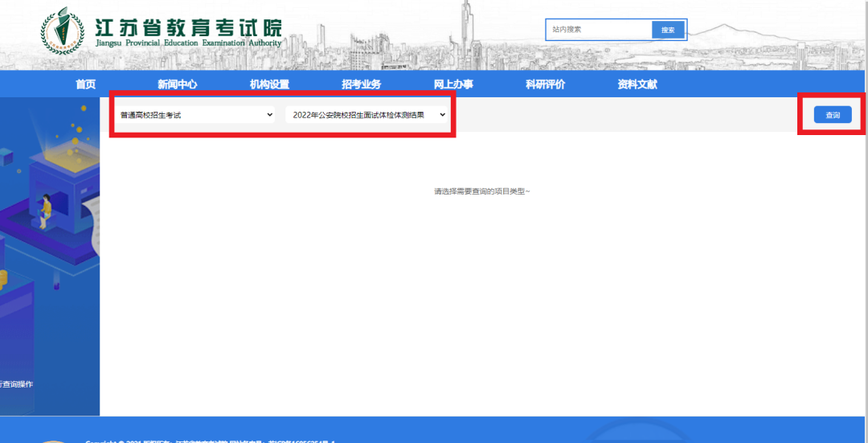Open the 新闻中心 navigation menu

177,84
